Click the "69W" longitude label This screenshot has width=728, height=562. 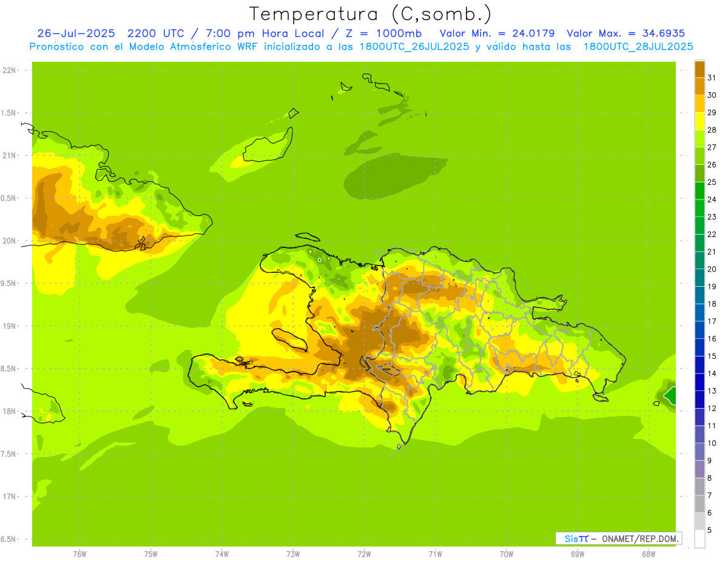(x=578, y=554)
